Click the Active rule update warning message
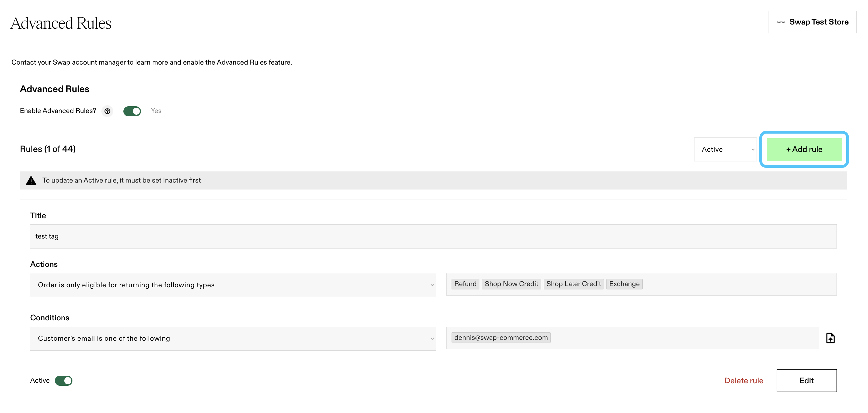 tap(121, 180)
